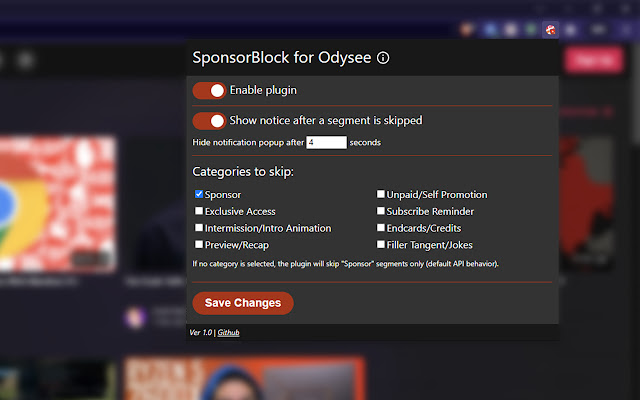Turn off skip notice toggle
The width and height of the screenshot is (640, 400).
(209, 121)
